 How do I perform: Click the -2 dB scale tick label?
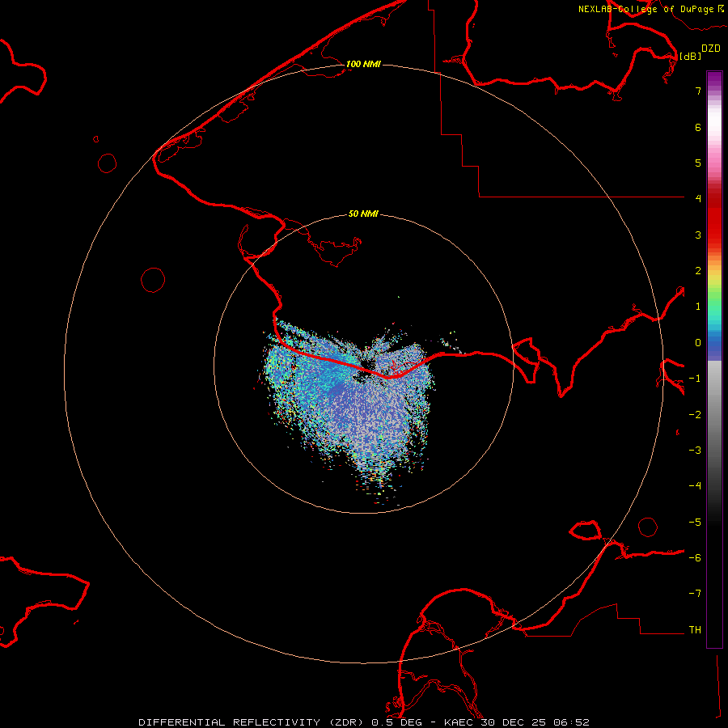(x=695, y=415)
